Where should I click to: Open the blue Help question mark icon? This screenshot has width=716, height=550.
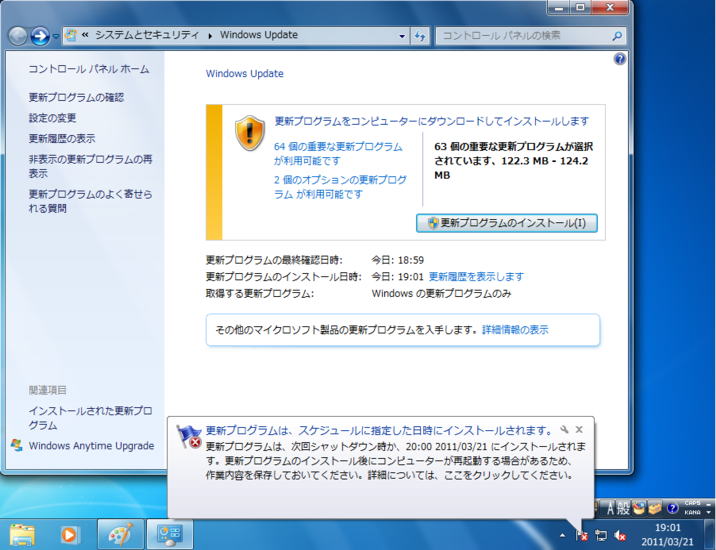[x=620, y=59]
